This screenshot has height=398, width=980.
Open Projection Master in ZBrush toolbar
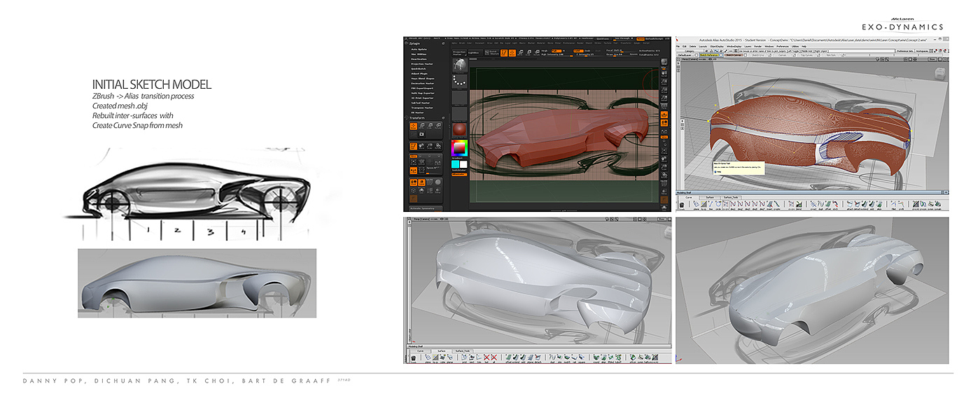click(x=459, y=51)
